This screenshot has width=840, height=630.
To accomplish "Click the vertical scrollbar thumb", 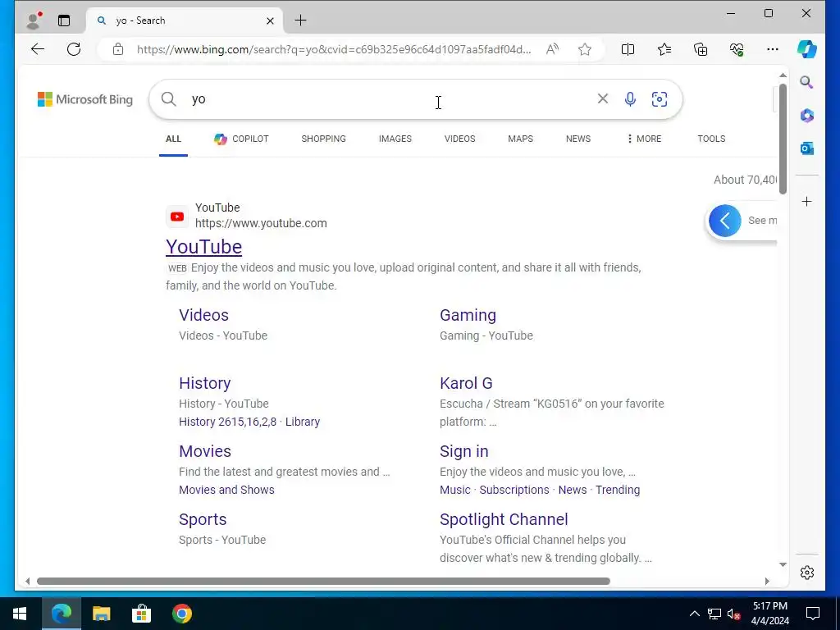I will click(783, 139).
